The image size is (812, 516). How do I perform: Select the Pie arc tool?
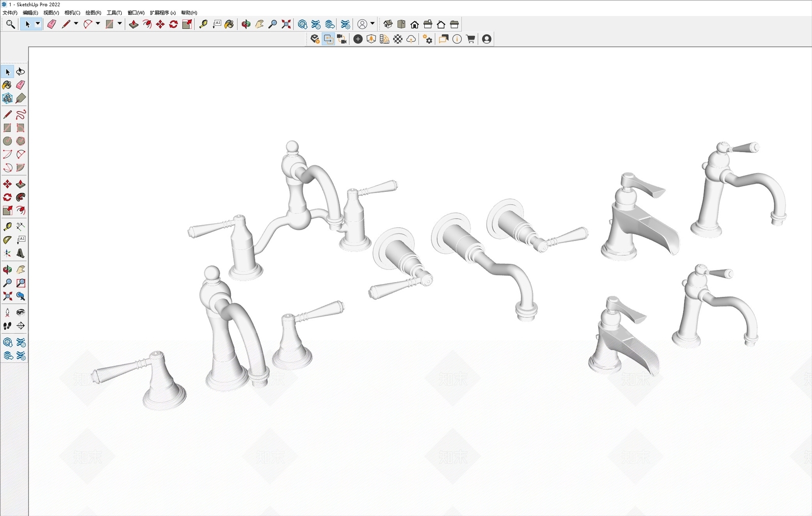21,167
